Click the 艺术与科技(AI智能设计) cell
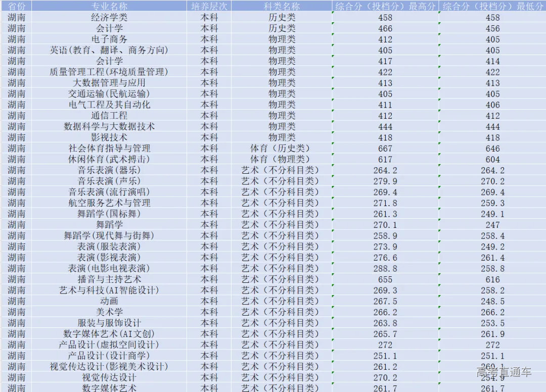 (x=109, y=290)
